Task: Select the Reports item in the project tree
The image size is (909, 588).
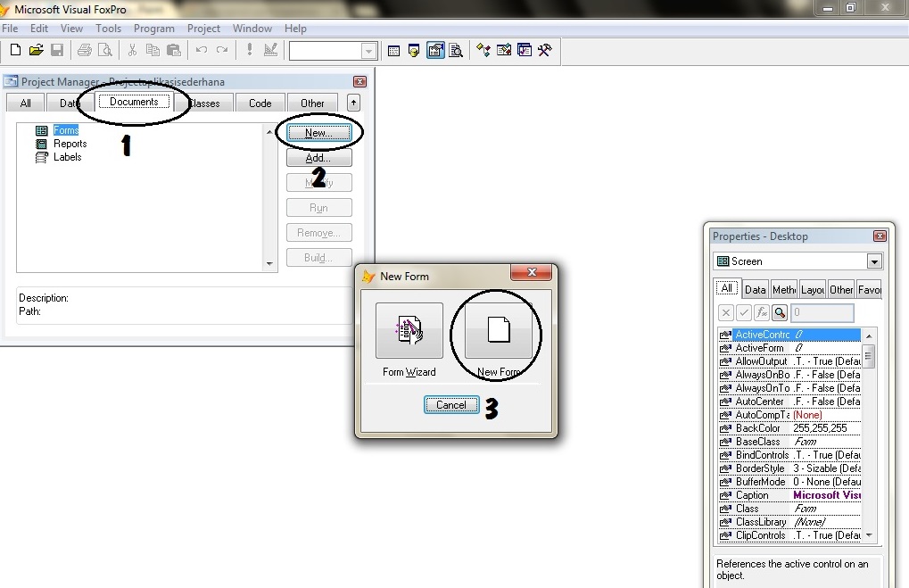Action: 70,144
